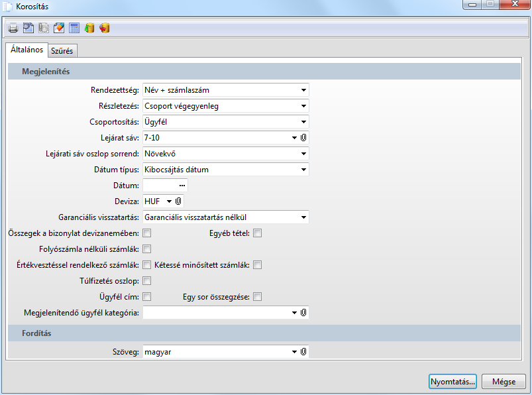Click the gear document settings icon
This screenshot has width=532, height=395.
tap(28, 28)
